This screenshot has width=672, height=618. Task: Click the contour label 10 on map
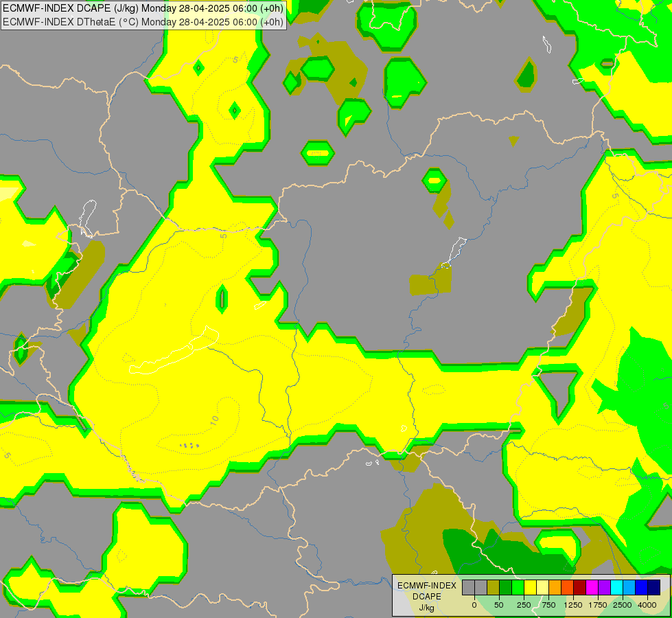(215, 420)
